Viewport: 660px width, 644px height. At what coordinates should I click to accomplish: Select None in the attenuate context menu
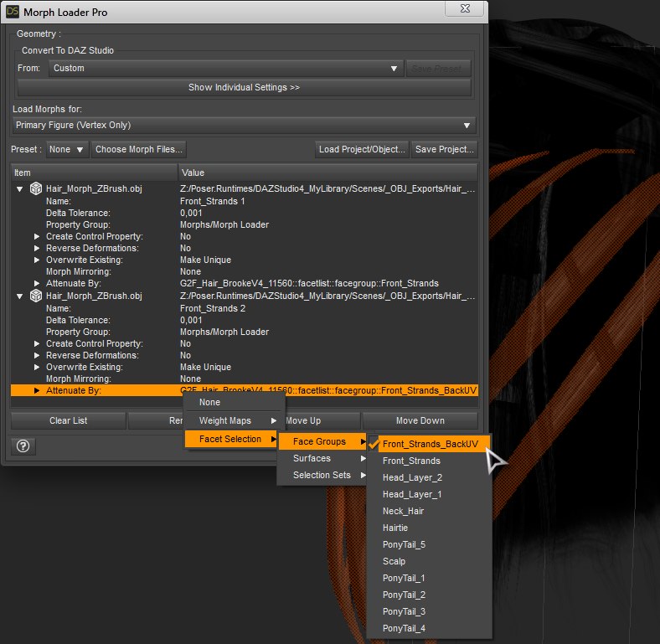tap(234, 402)
